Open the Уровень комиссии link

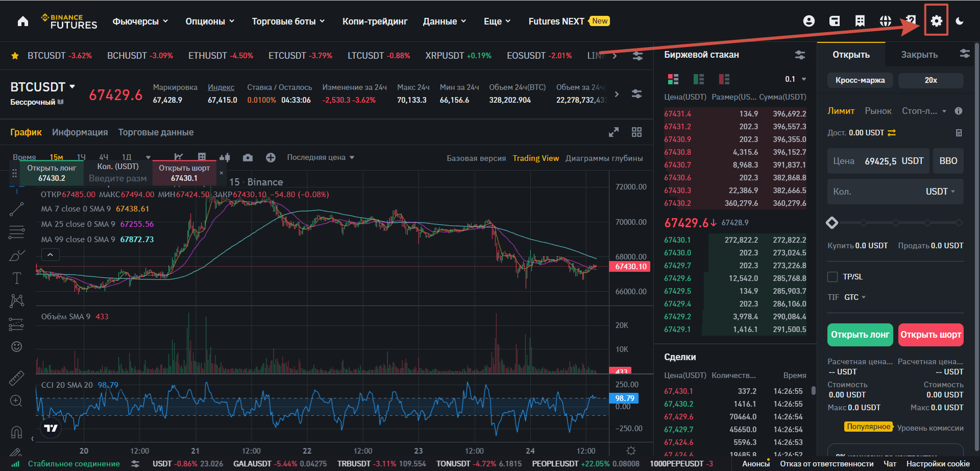click(x=930, y=428)
